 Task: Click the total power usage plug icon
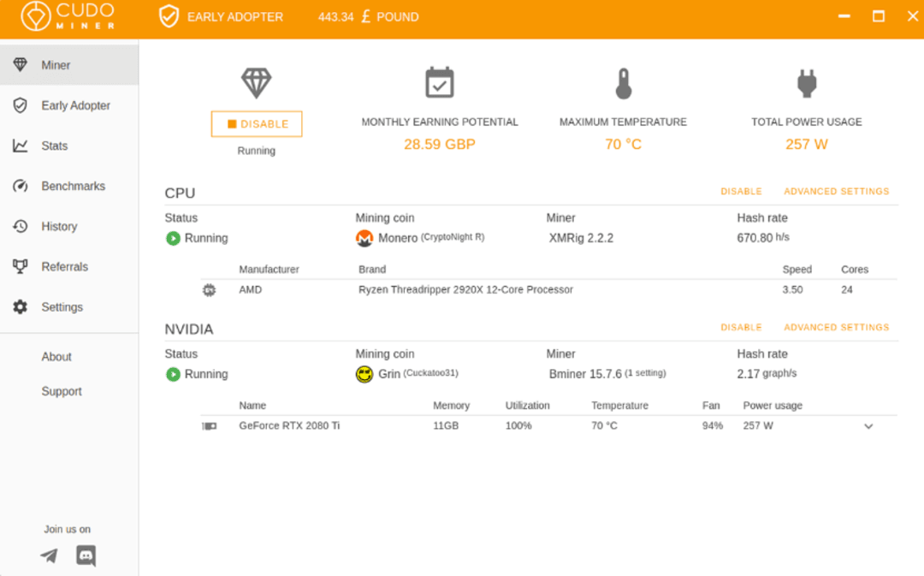[x=806, y=82]
